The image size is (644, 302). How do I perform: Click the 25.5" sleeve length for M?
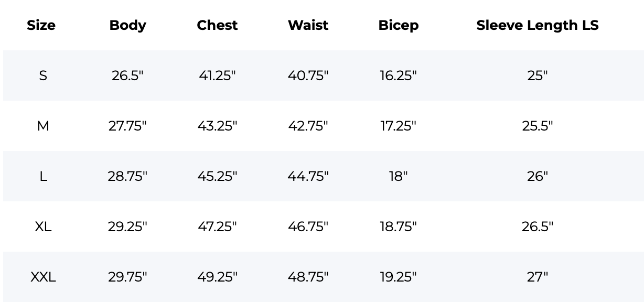click(x=537, y=126)
